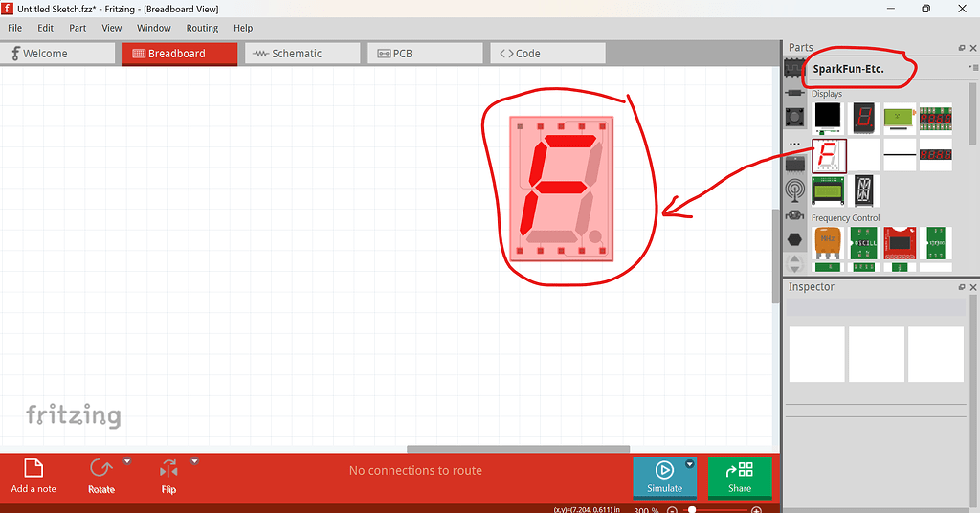Open the pushbutton parts bin icon
The width and height of the screenshot is (980, 513).
pos(794,117)
